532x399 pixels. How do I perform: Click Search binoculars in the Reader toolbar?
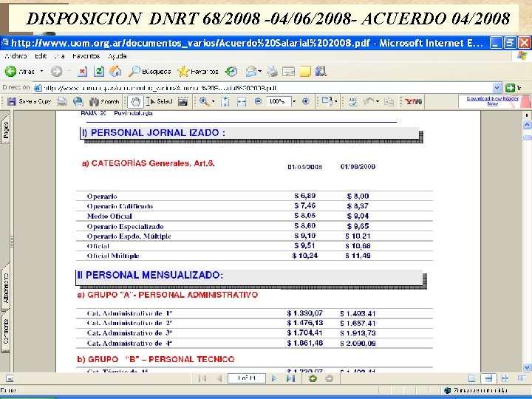point(104,101)
